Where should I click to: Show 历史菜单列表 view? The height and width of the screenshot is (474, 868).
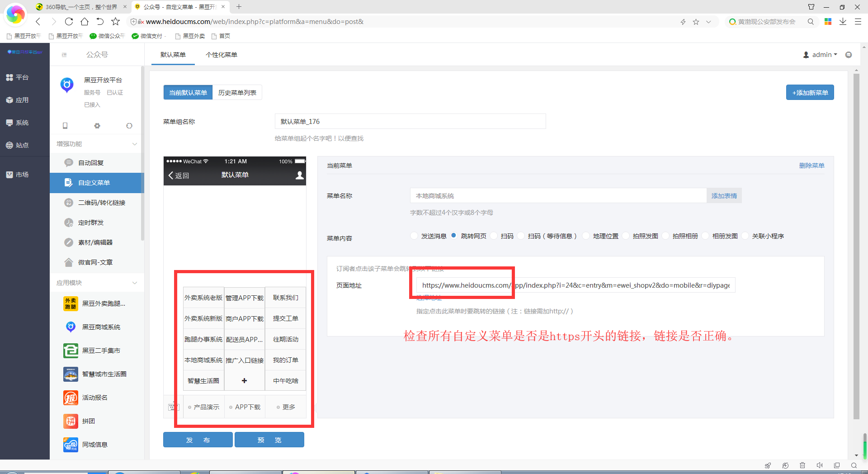coord(237,92)
